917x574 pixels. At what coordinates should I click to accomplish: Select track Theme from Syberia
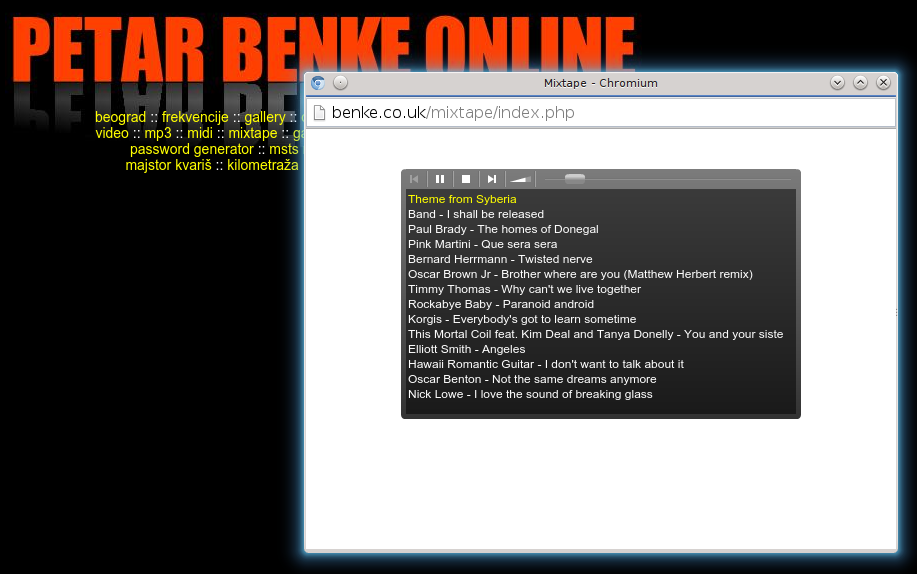(x=462, y=200)
